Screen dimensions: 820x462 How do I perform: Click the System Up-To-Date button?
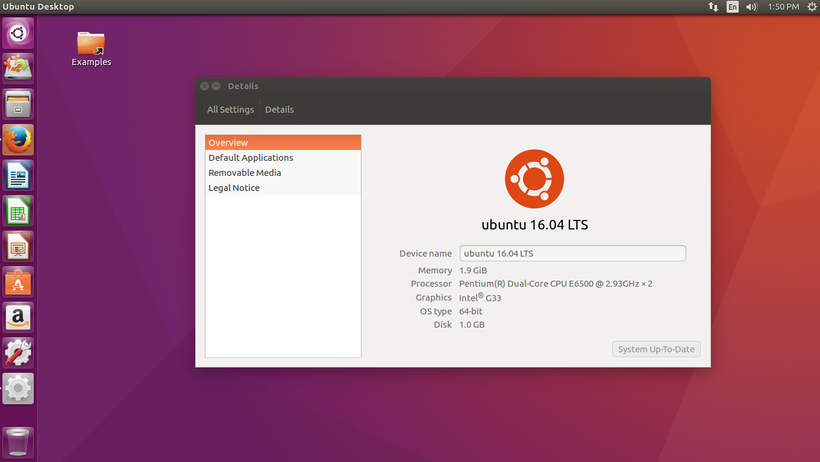pos(656,349)
